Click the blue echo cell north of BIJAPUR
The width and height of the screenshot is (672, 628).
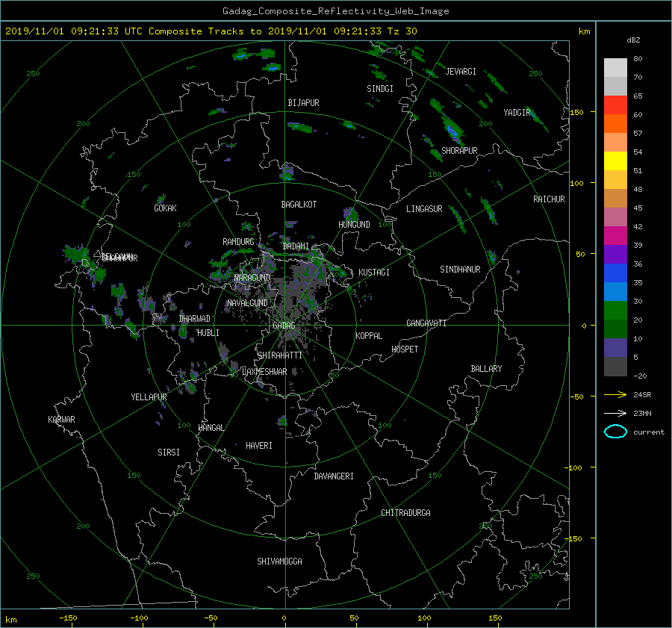click(x=272, y=67)
